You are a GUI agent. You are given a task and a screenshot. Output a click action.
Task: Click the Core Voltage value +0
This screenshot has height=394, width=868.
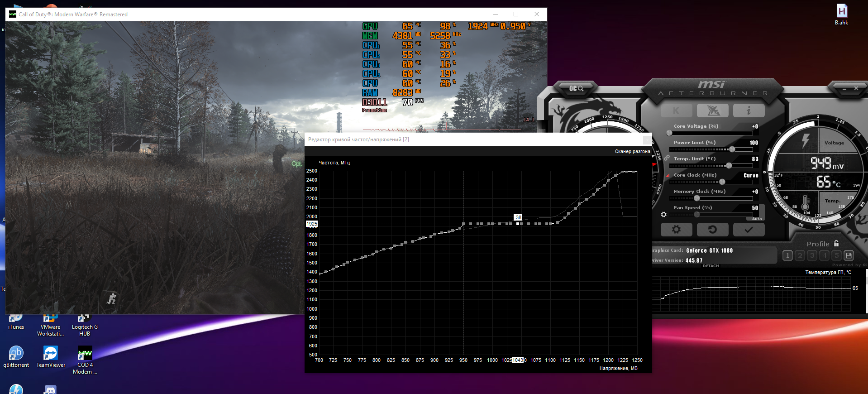(x=755, y=126)
